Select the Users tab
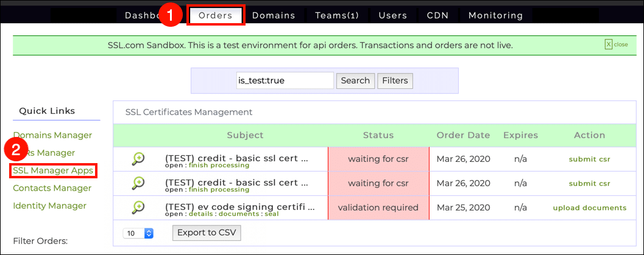644x255 pixels. (x=392, y=15)
